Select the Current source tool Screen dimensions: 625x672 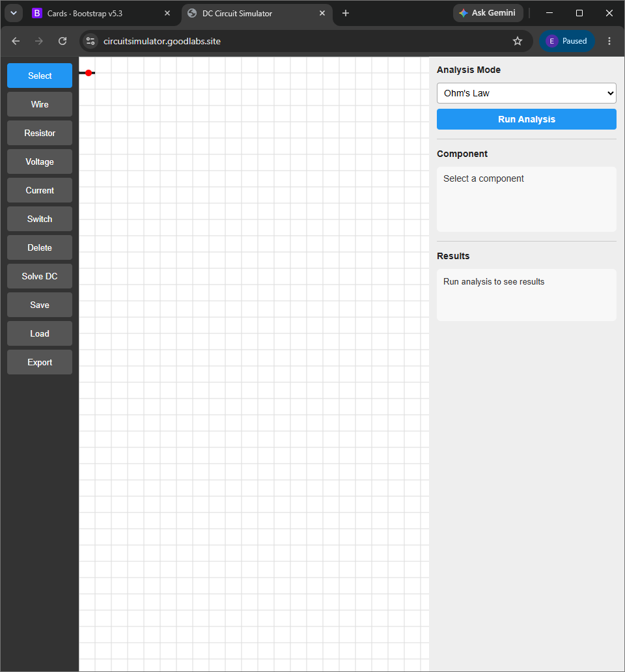coord(40,190)
